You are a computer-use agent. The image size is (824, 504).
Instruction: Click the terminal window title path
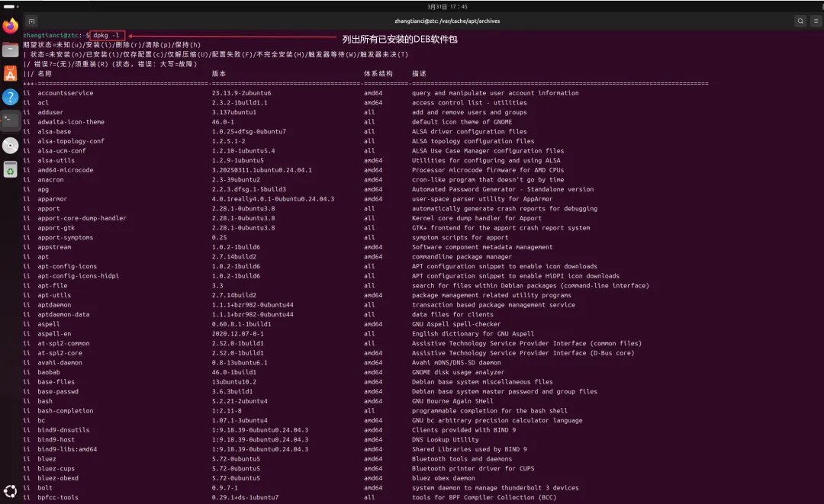click(447, 21)
